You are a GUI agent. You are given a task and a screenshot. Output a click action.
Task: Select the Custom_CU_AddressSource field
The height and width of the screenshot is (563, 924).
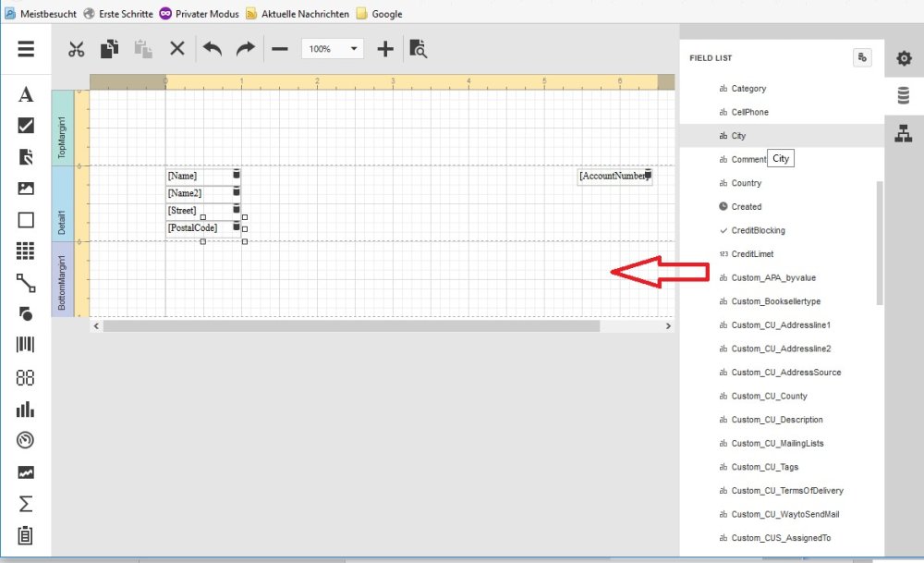[x=782, y=372]
